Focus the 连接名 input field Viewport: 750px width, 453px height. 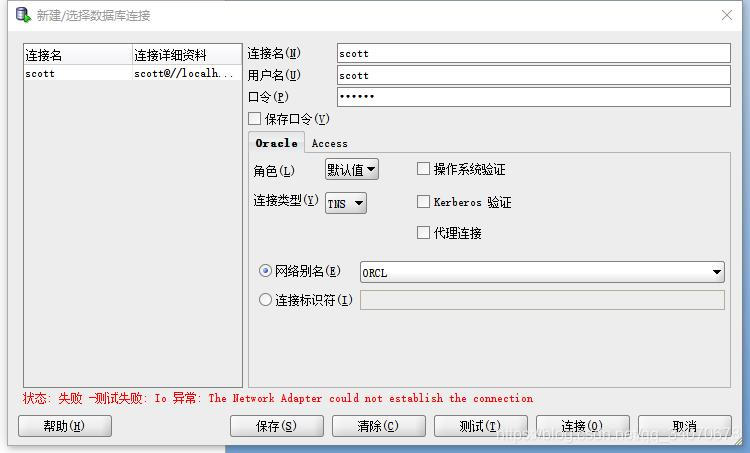tap(534, 53)
